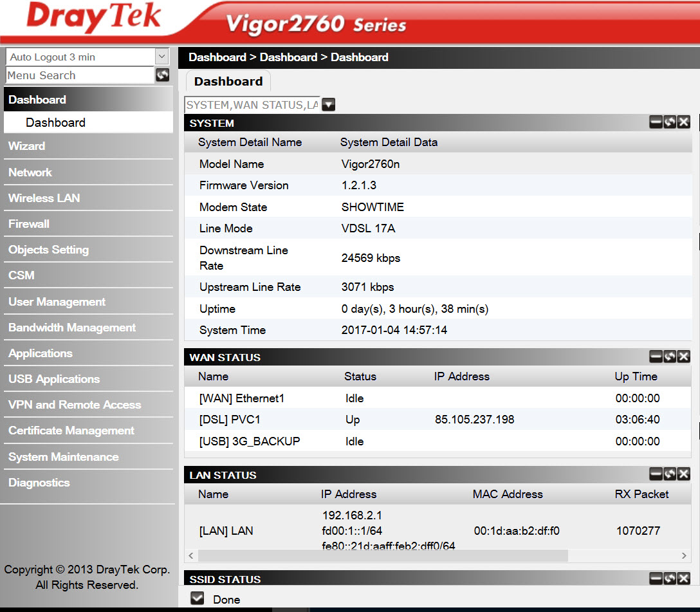Screen dimensions: 700x612
Task: Refresh the WAN STATUS panel
Action: (670, 357)
